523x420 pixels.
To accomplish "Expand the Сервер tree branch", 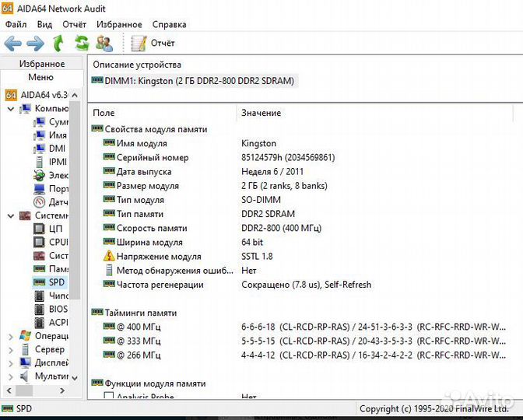I will tap(11, 350).
